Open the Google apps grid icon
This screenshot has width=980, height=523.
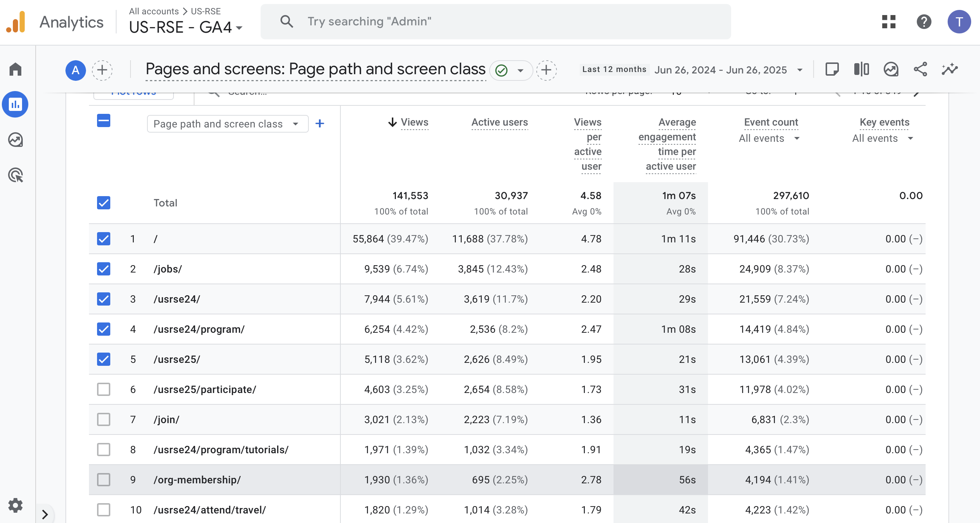pos(889,22)
